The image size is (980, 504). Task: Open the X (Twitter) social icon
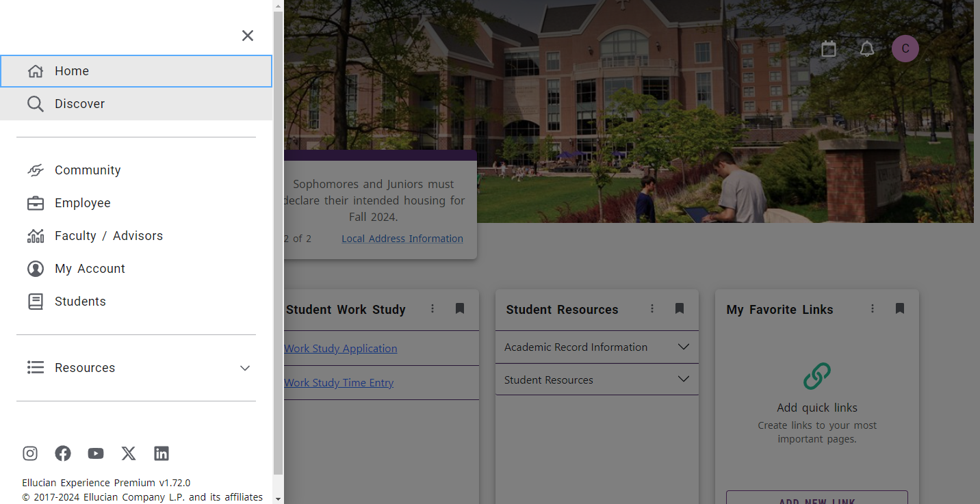129,453
